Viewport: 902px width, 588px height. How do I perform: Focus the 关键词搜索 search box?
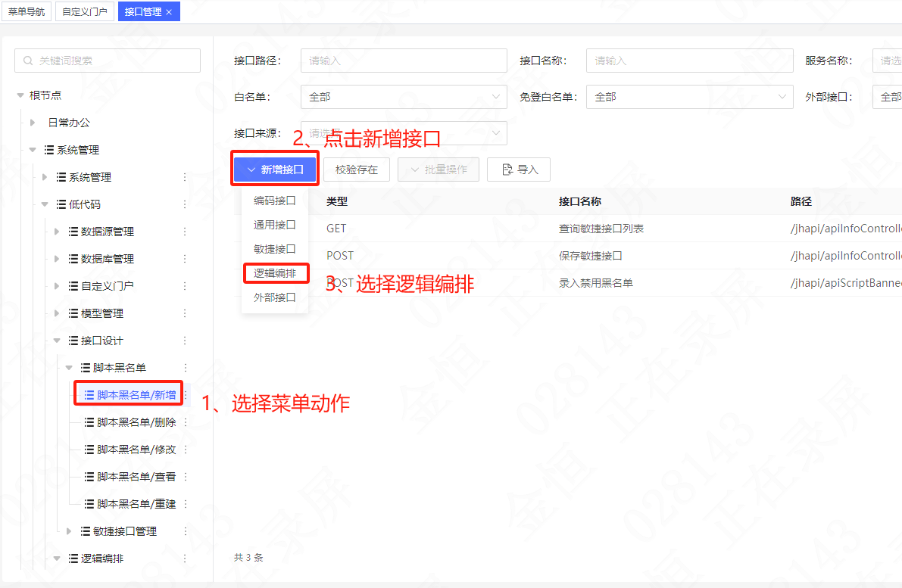point(108,61)
